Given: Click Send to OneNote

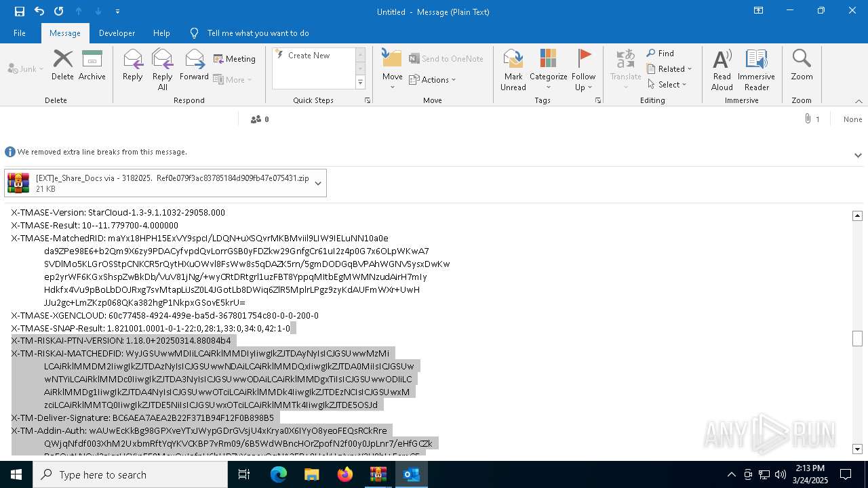Looking at the screenshot, I should 446,59.
